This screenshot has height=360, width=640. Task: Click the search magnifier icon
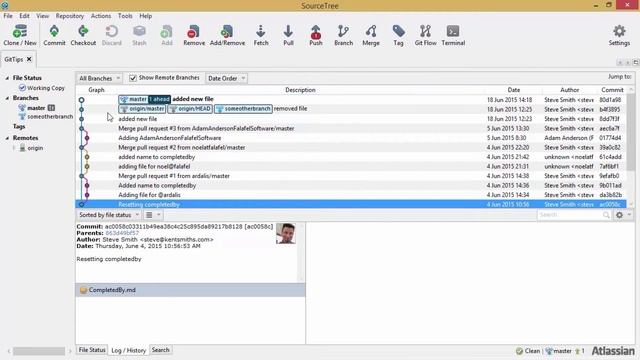click(606, 215)
